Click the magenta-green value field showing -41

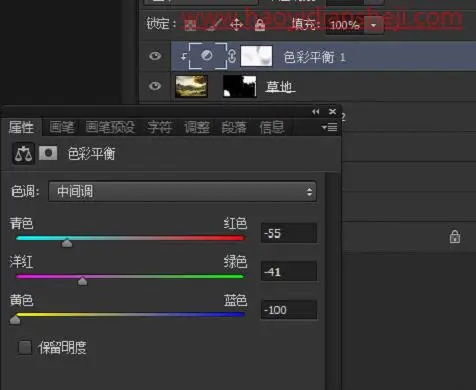click(289, 271)
